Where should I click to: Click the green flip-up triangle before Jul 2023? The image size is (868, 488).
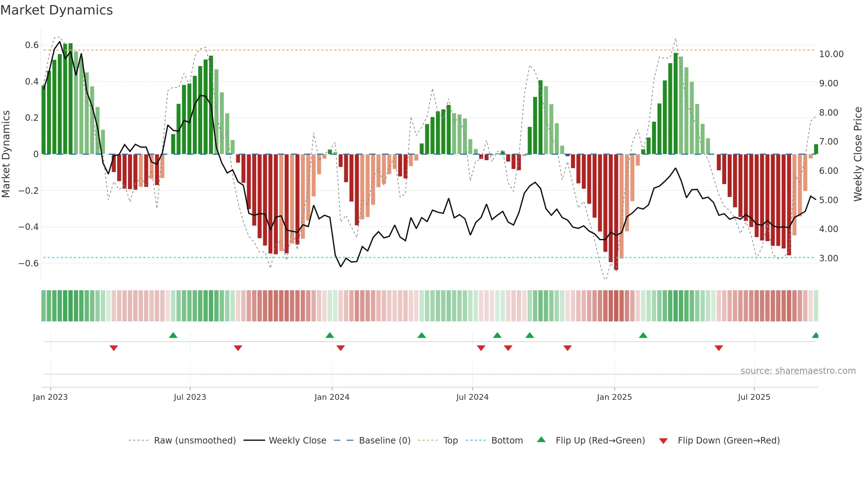pos(173,335)
